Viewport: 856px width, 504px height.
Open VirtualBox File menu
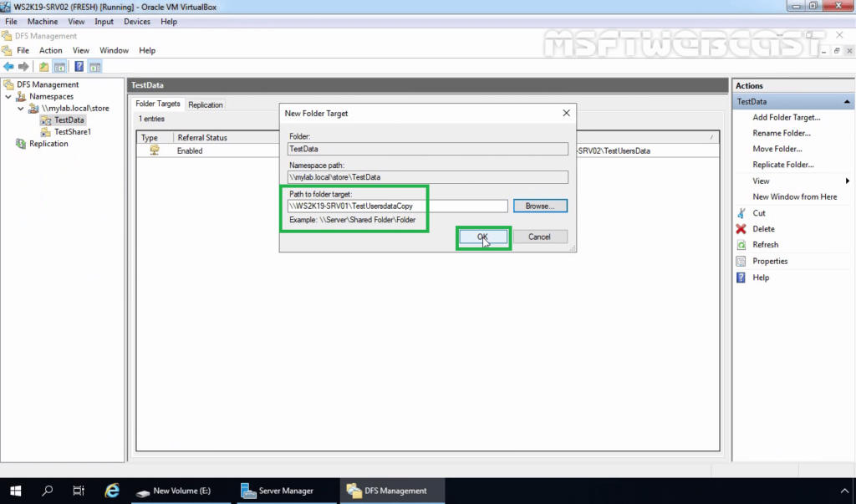coord(11,21)
